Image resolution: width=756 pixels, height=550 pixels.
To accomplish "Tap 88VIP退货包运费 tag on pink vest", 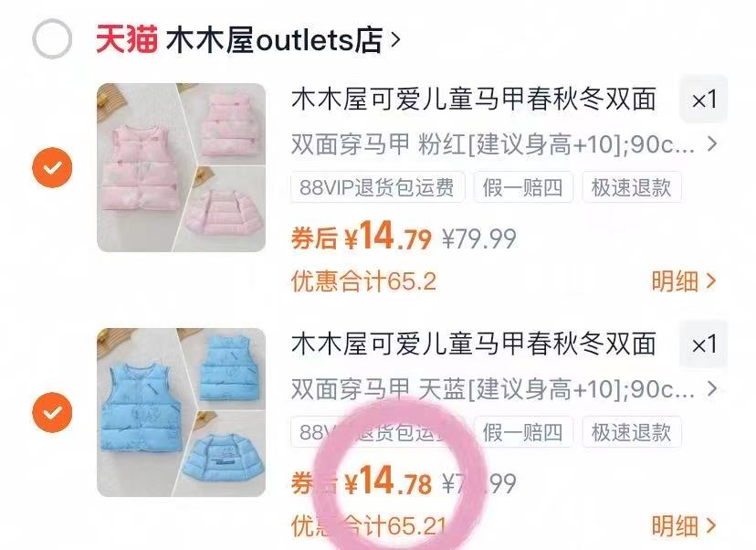I will 377,187.
